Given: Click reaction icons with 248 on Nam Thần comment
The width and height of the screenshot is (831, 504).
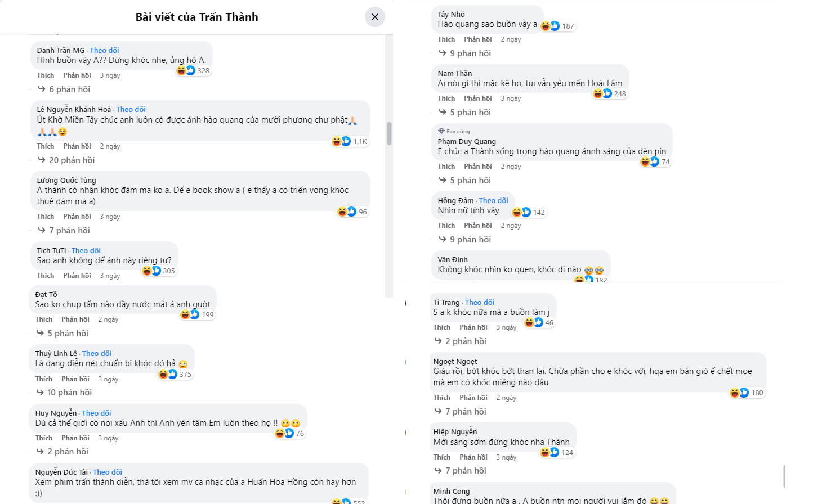Looking at the screenshot, I should [x=610, y=94].
